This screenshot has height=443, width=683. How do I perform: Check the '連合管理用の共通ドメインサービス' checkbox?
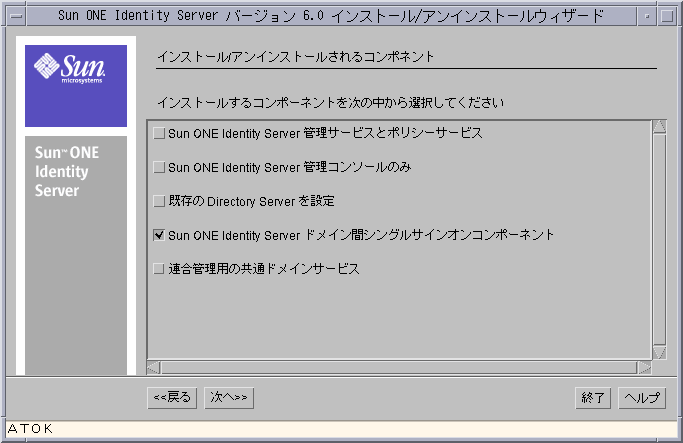pos(159,269)
